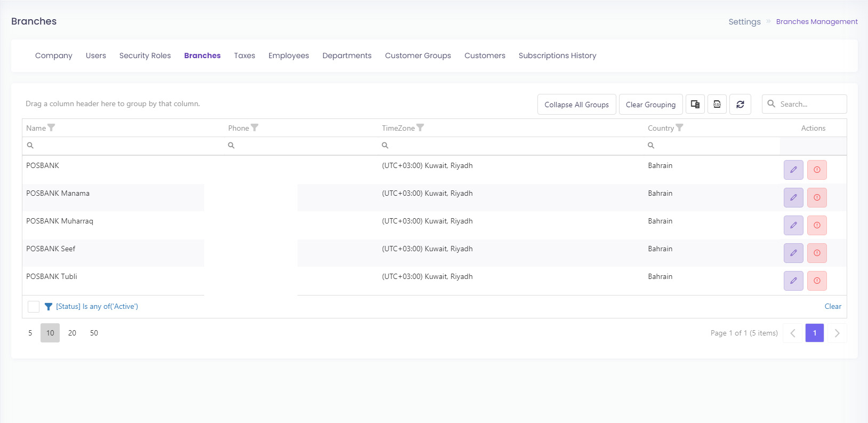Go to page 1
The width and height of the screenshot is (868, 423).
point(815,333)
